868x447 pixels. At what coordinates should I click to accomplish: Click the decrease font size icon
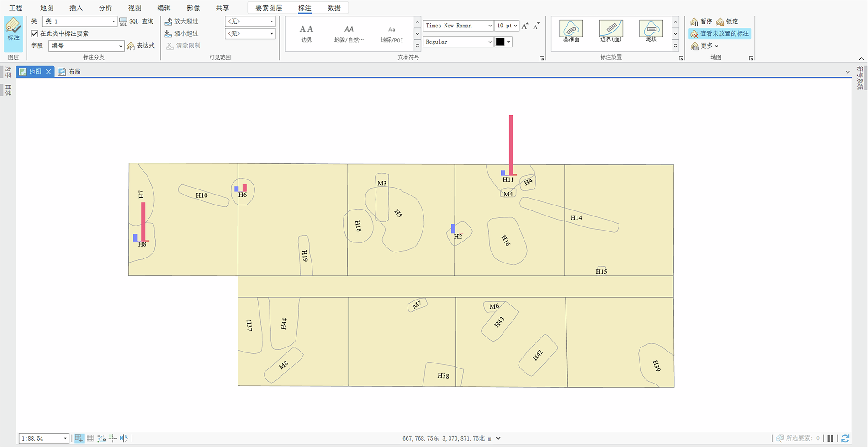(x=536, y=26)
